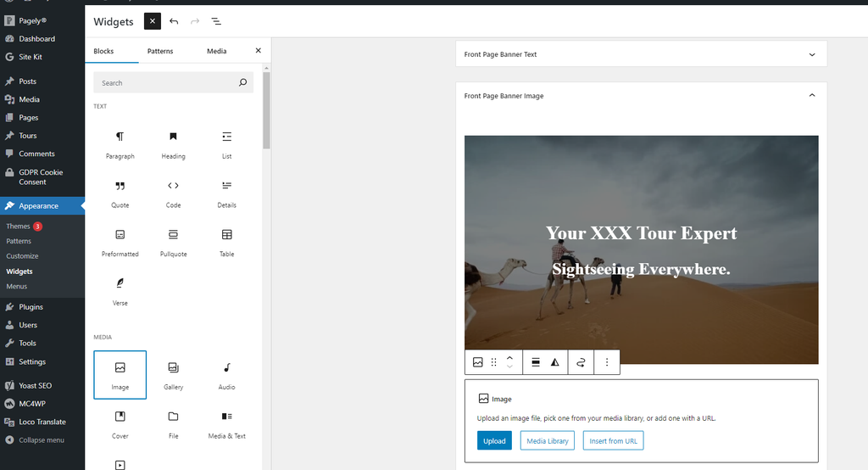The height and width of the screenshot is (470, 868).
Task: Open GDPR Cookie Consent settings
Action: [x=42, y=176]
